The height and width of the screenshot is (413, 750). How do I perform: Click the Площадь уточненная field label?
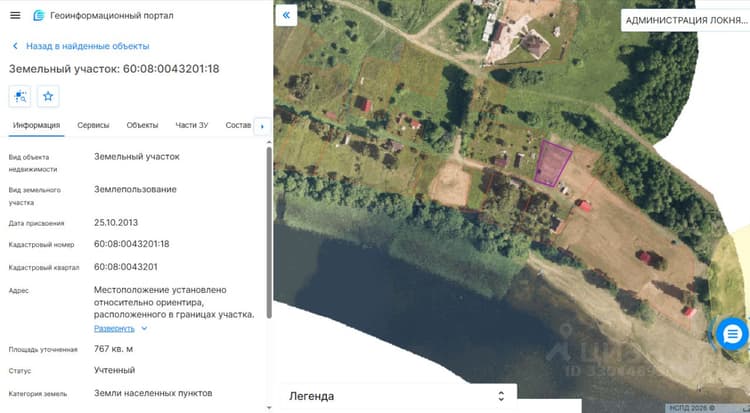[43, 349]
